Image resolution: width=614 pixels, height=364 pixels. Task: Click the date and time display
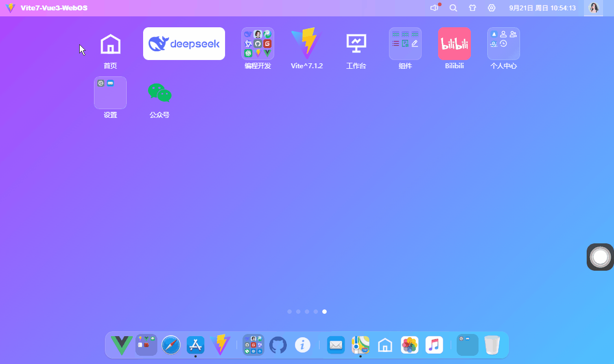click(x=542, y=8)
